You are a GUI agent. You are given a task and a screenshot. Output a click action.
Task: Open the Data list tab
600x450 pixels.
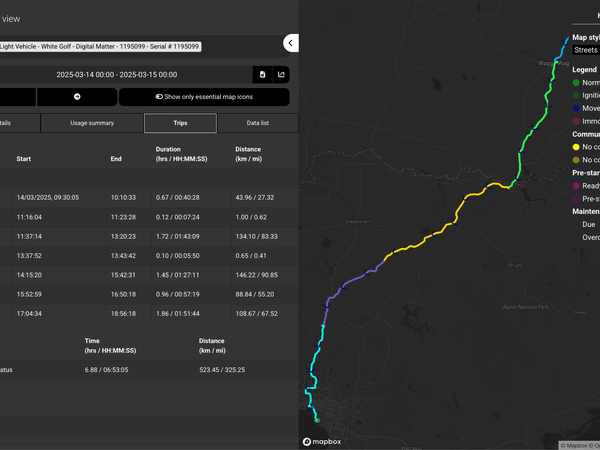(258, 123)
